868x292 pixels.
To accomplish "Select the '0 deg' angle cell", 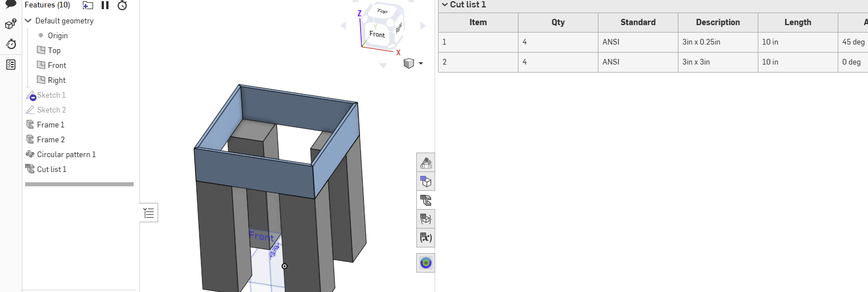I will pyautogui.click(x=853, y=62).
